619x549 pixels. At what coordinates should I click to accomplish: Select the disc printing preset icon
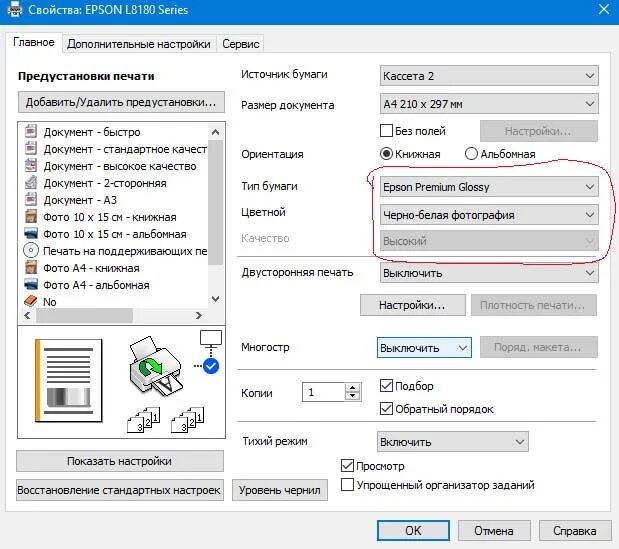coord(31,250)
